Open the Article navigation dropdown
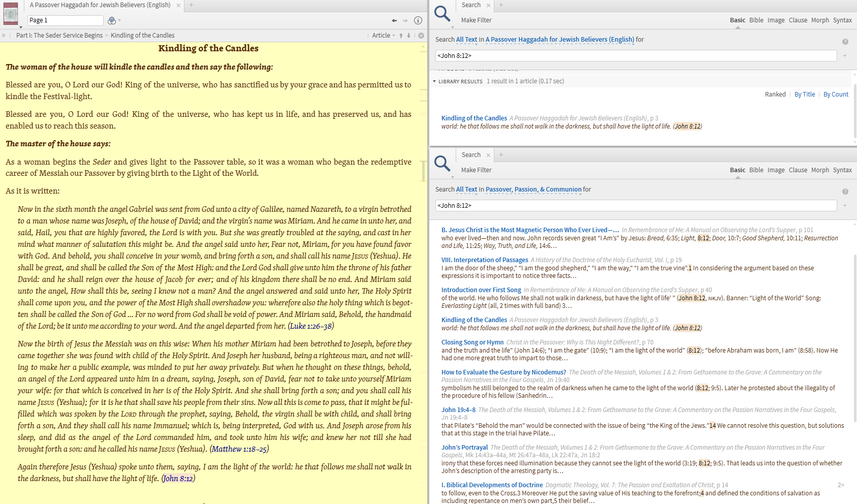Viewport: 857px width, 504px height. pos(384,36)
